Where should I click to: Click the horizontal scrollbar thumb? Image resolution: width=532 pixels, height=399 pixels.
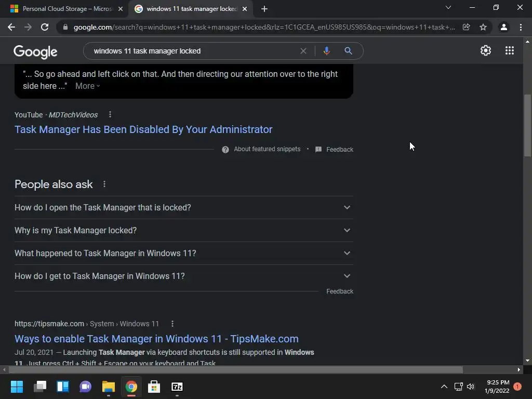[x=235, y=369]
